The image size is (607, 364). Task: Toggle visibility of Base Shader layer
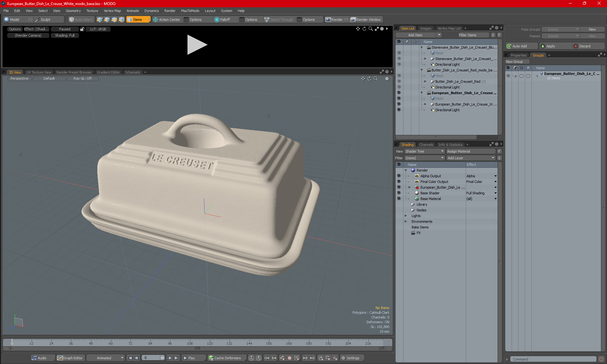[399, 193]
